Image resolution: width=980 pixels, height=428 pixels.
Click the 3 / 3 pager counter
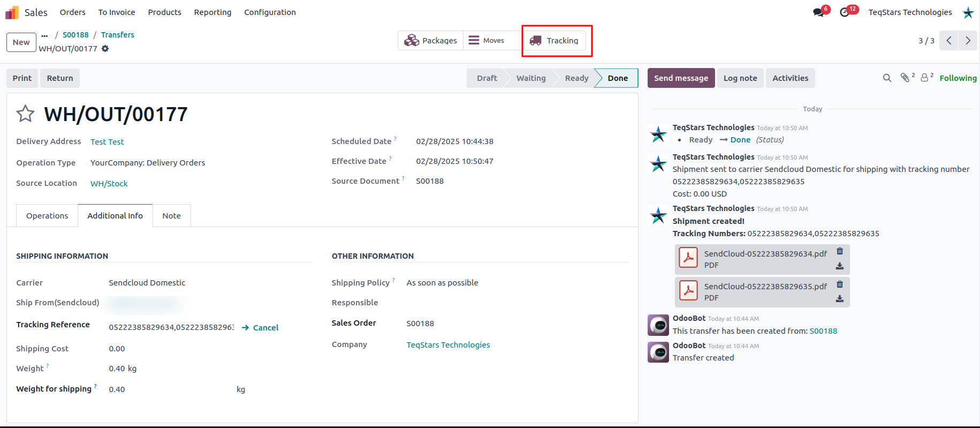click(x=926, y=41)
